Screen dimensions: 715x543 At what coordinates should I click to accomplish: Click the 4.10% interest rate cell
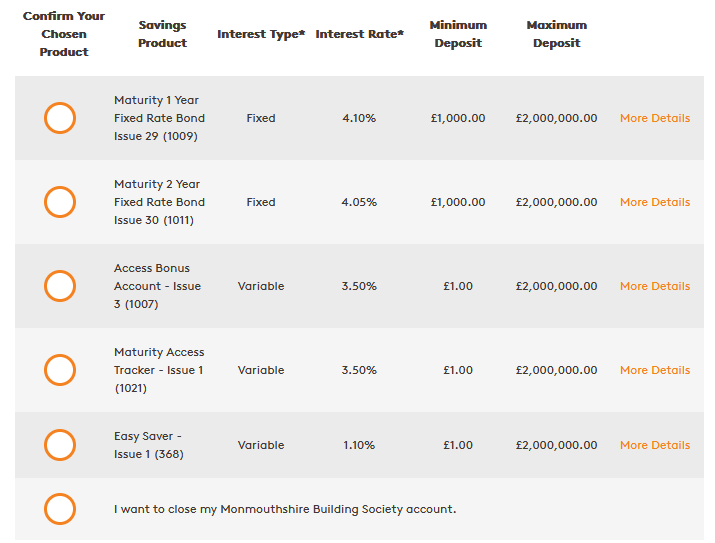[x=359, y=118]
